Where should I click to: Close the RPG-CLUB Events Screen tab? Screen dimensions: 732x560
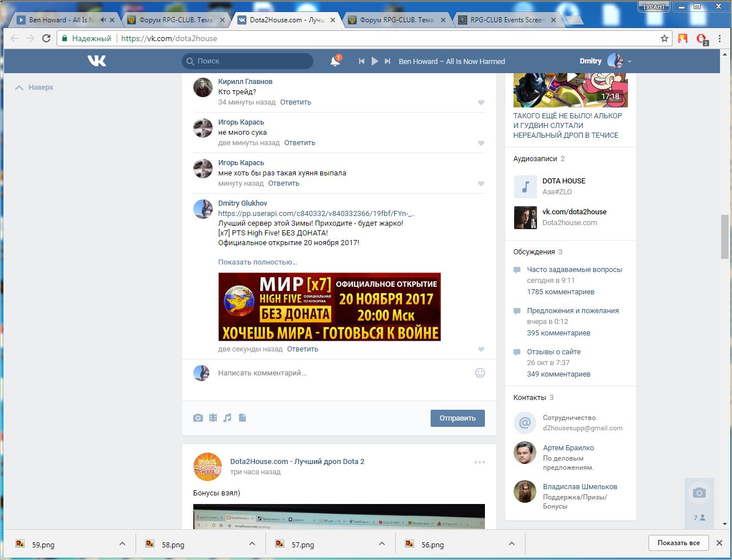(554, 20)
